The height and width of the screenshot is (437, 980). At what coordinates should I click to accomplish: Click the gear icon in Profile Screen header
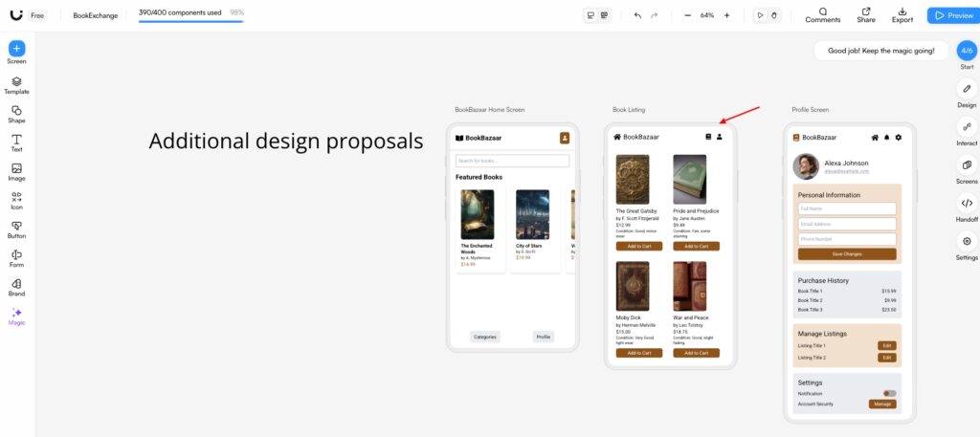point(898,138)
